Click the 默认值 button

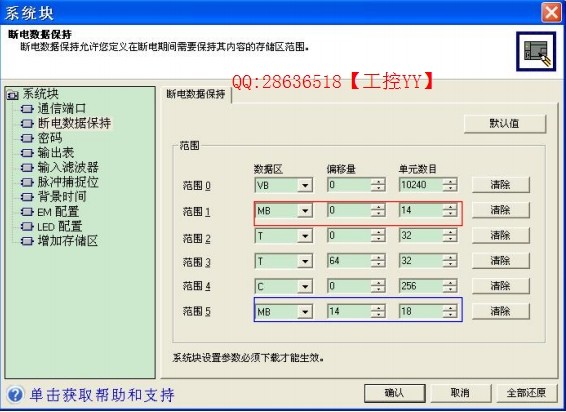click(505, 123)
